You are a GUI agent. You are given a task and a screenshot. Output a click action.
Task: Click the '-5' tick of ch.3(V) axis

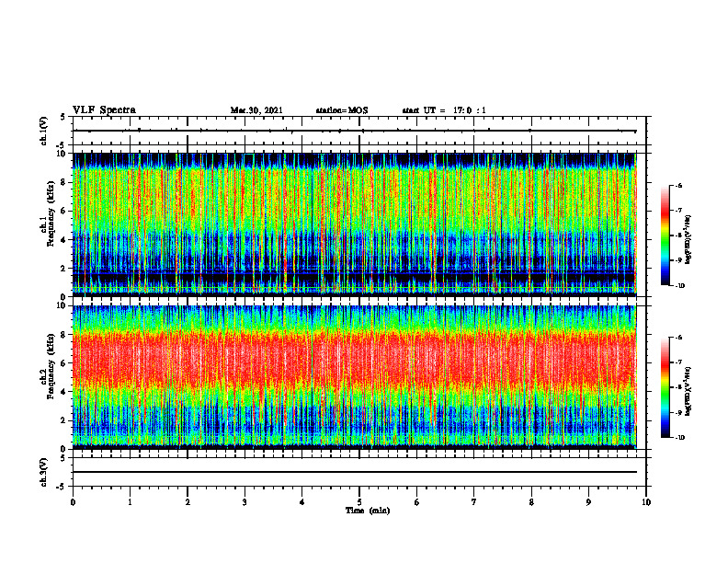click(x=62, y=487)
